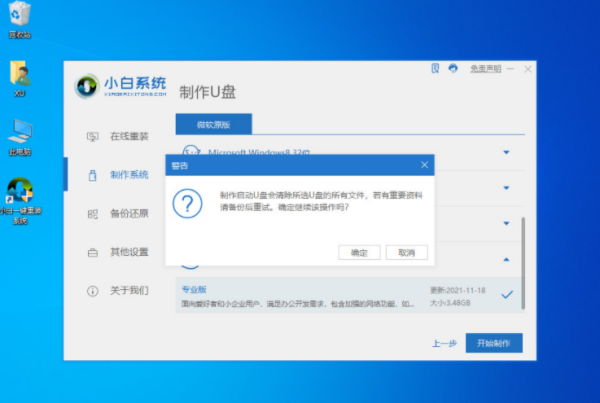The image size is (600, 403).
Task: Click the warning dialog message text
Action: (x=321, y=201)
